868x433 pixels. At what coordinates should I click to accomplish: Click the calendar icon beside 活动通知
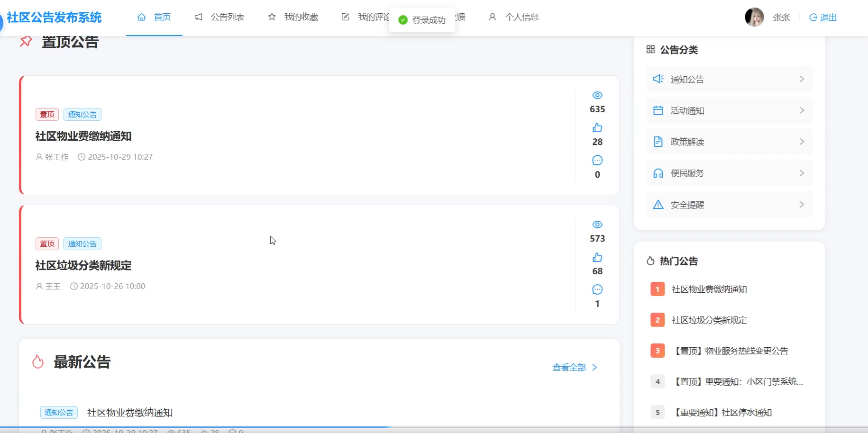[658, 110]
